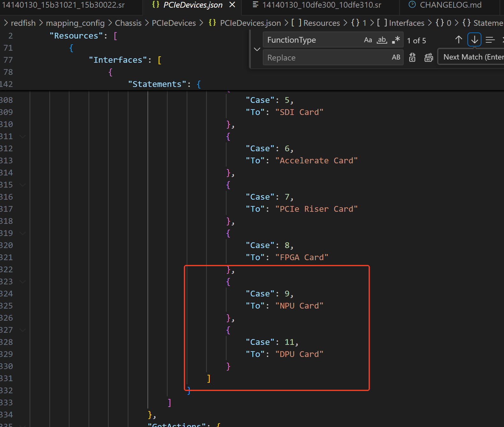The height and width of the screenshot is (427, 504).
Task: Toggle Match Case in the find widget
Action: pyautogui.click(x=368, y=40)
